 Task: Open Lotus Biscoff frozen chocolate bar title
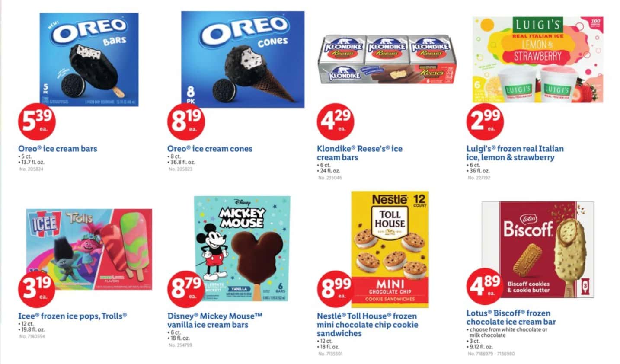pos(511,317)
